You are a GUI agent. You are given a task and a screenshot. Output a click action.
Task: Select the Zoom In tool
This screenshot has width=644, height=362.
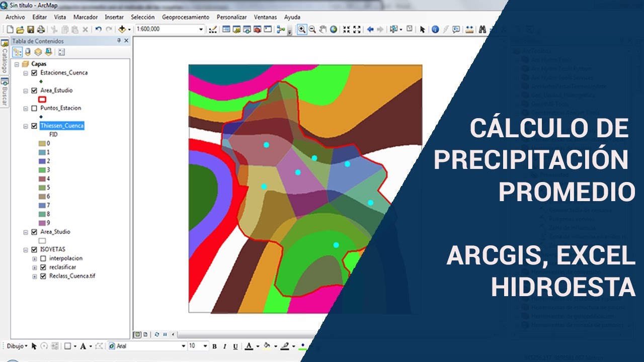(x=302, y=30)
